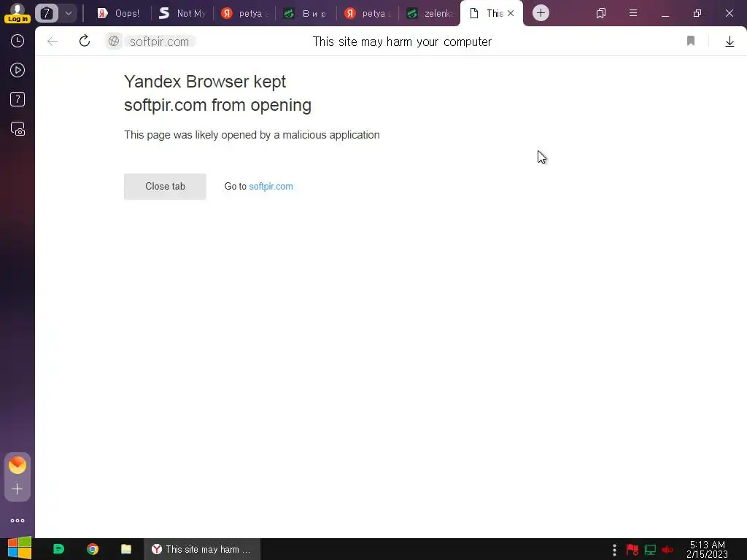Open History clock icon in sidebar
This screenshot has width=747, height=560.
pos(18,41)
